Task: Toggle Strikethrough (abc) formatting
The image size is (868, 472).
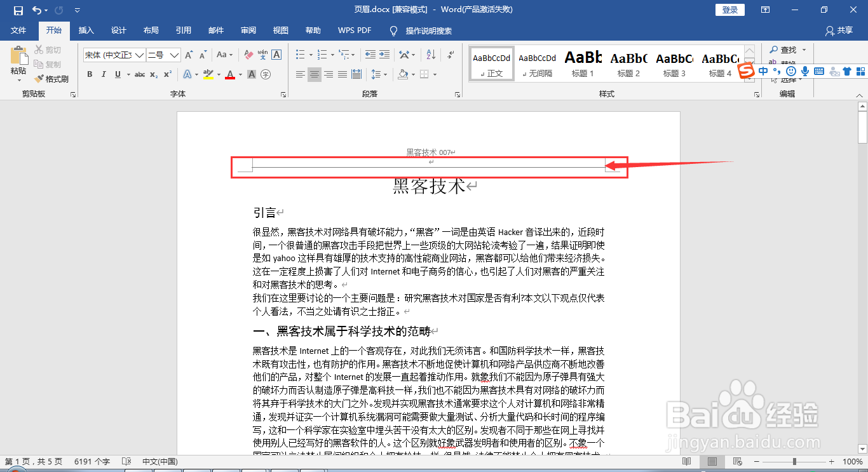Action: click(140, 74)
